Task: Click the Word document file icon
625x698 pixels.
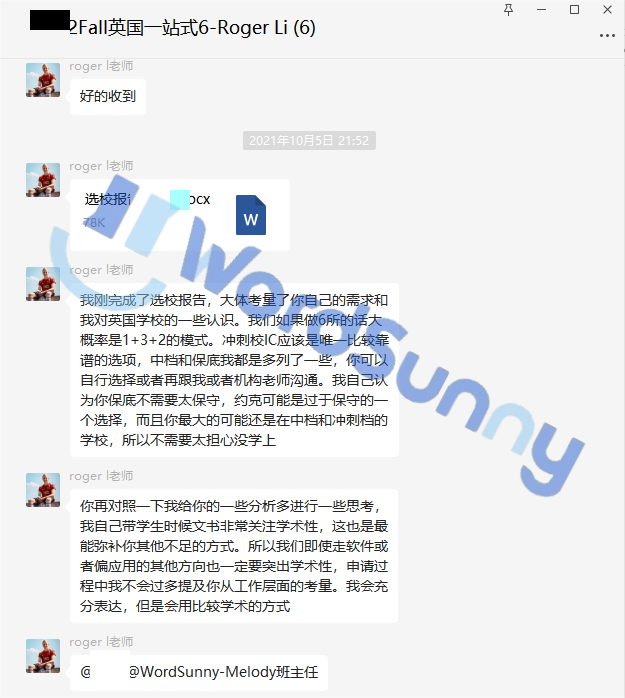Action: point(251,215)
